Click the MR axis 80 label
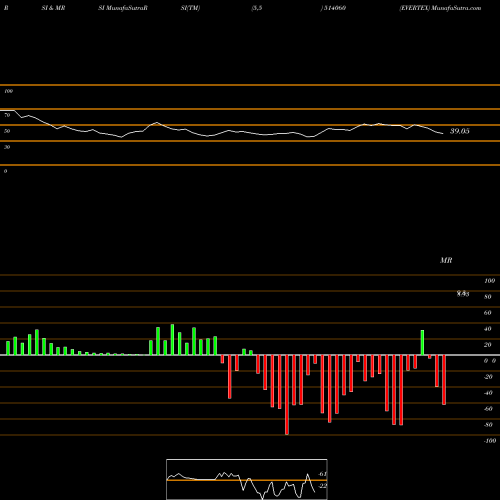Screen dimensions: 500x500 pyautogui.click(x=488, y=297)
